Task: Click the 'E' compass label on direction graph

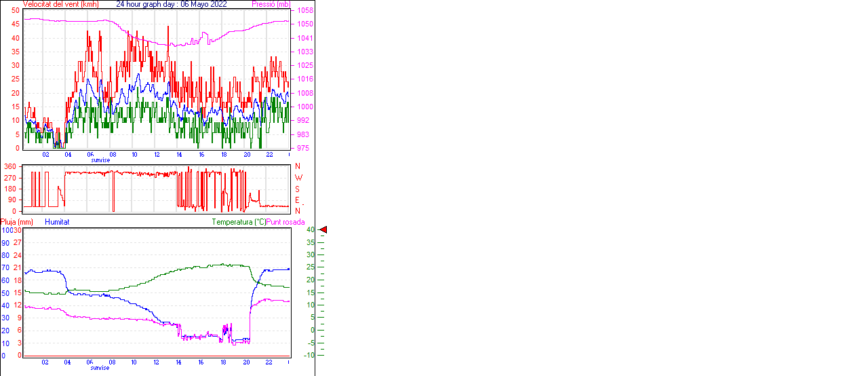Action: (x=297, y=200)
